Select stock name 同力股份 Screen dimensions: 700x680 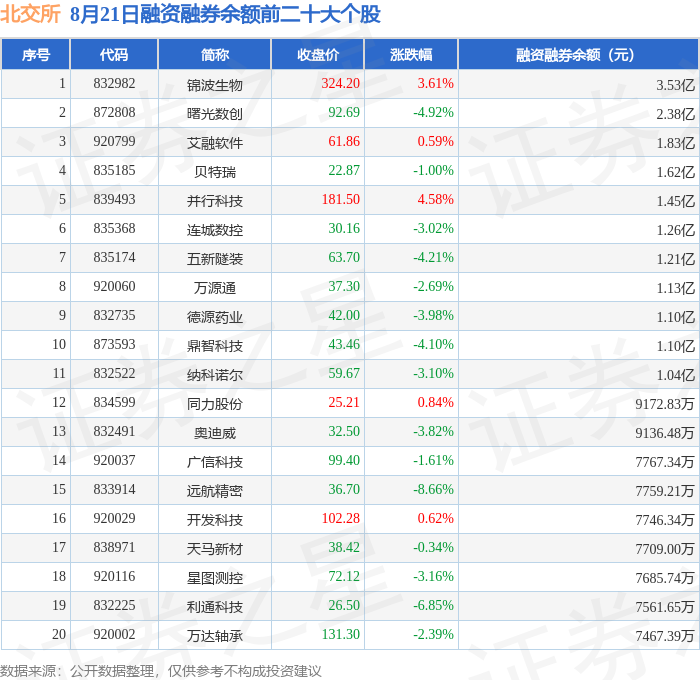click(x=215, y=404)
